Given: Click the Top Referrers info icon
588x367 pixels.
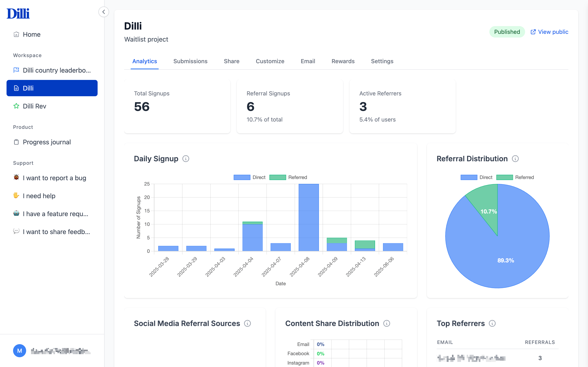Looking at the screenshot, I should [492, 323].
